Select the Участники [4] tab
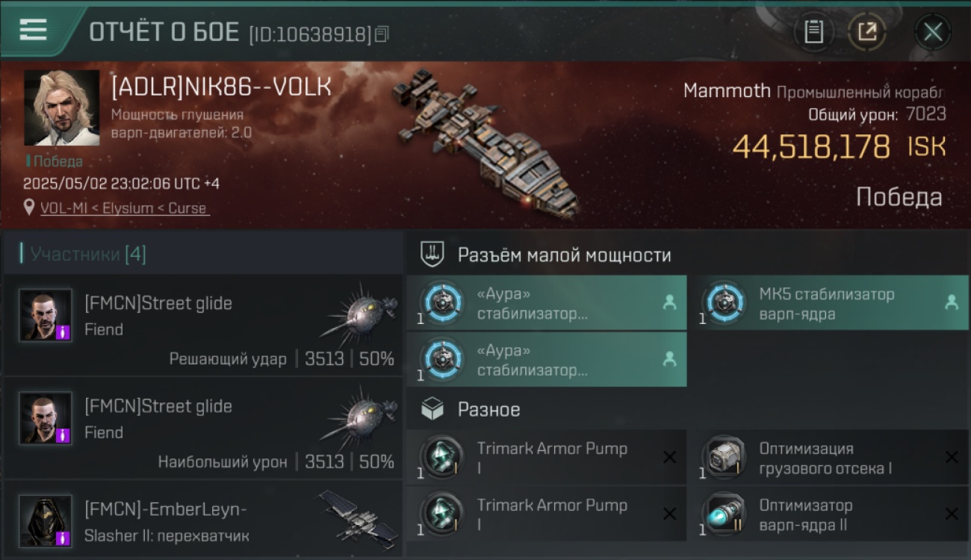 click(x=88, y=255)
